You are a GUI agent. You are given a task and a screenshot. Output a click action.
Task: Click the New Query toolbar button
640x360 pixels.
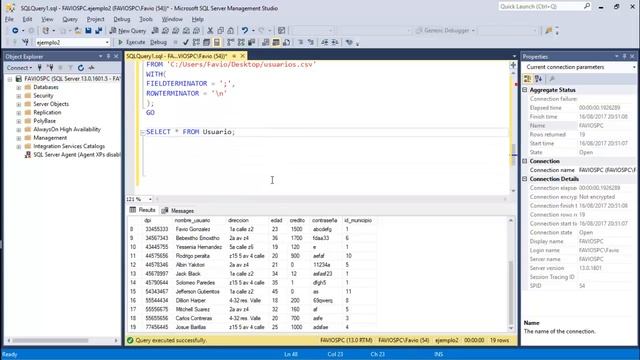128,31
